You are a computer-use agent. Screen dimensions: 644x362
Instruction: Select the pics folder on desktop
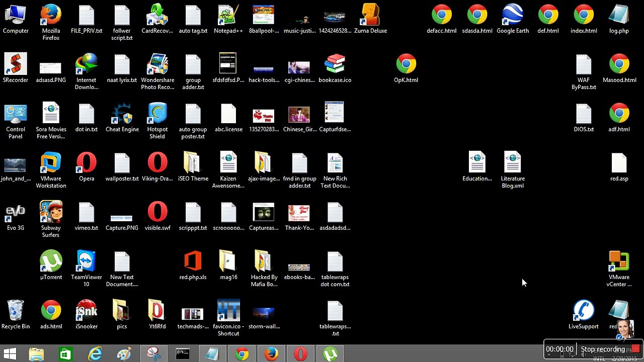coord(122,312)
